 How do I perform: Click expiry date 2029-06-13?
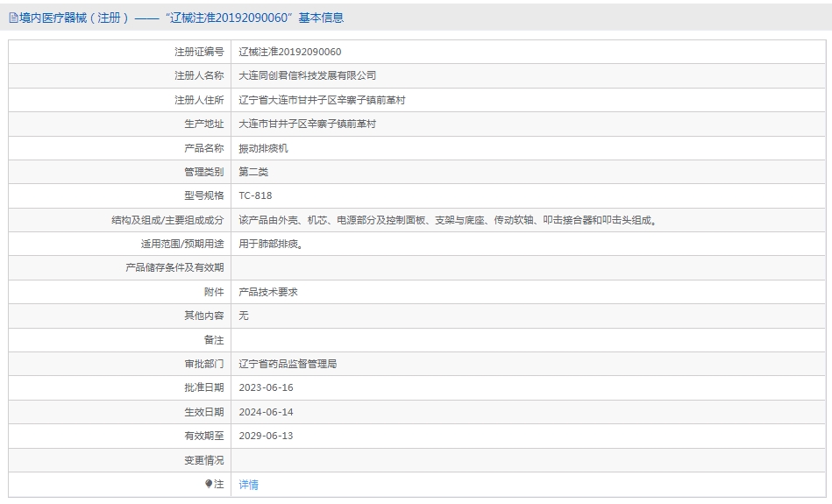pos(266,437)
